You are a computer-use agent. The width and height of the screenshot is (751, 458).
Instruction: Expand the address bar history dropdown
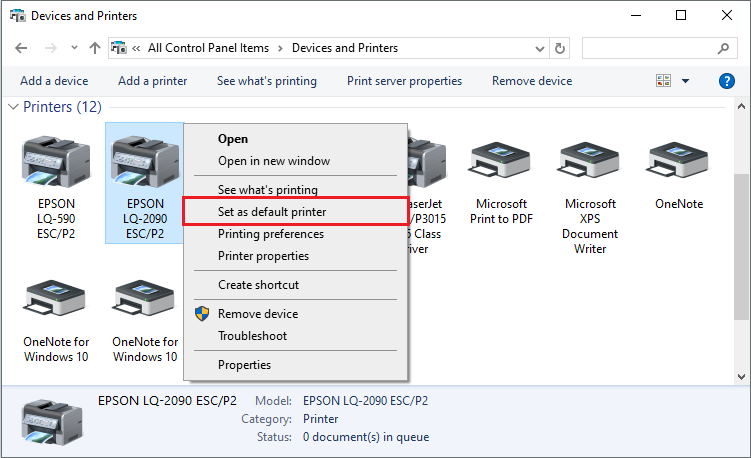click(539, 48)
